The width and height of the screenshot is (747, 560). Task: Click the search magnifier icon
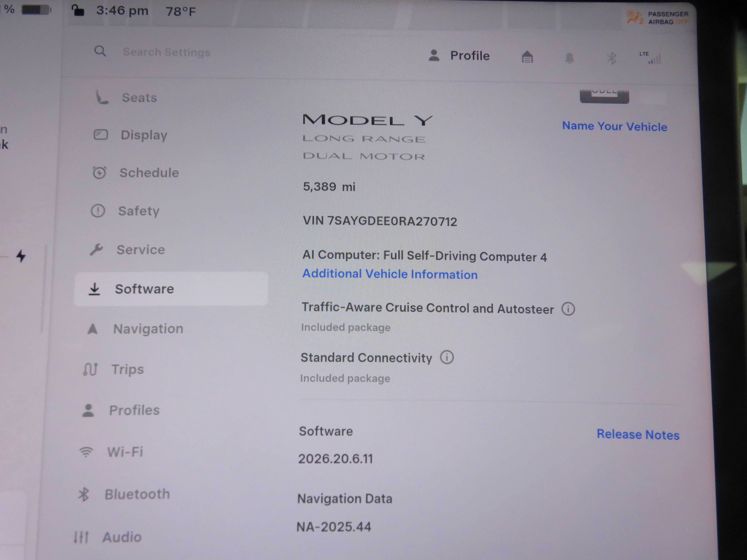(100, 51)
